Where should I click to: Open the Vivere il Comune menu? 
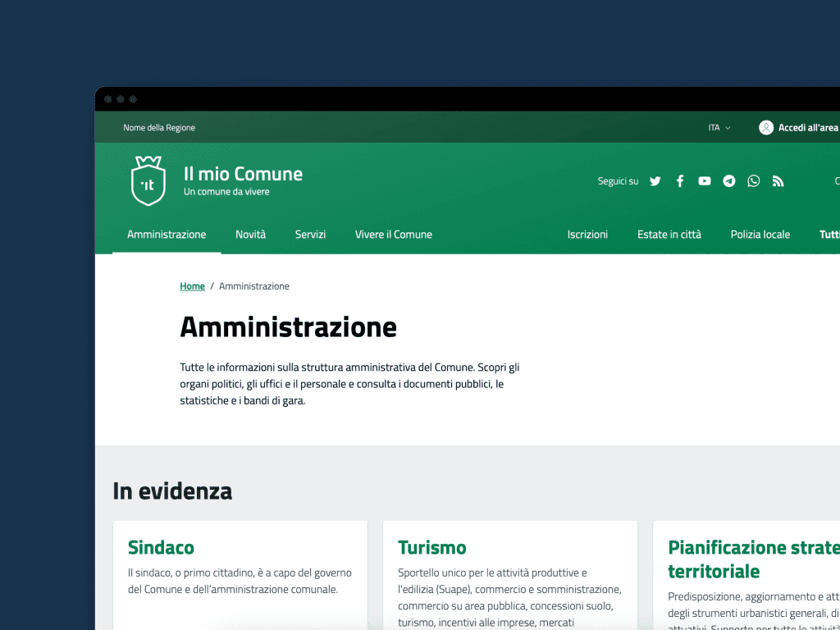click(393, 235)
